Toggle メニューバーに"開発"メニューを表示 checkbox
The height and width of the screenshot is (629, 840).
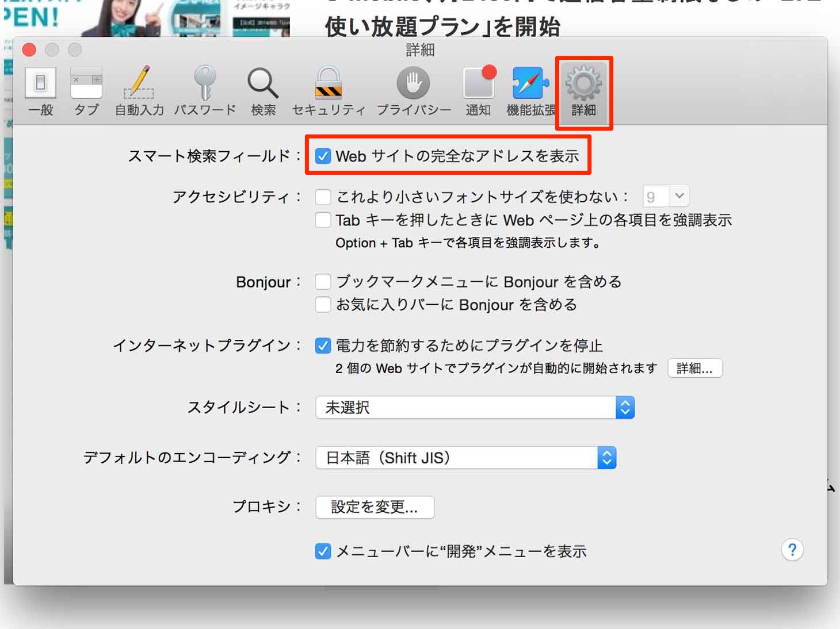pos(323,551)
